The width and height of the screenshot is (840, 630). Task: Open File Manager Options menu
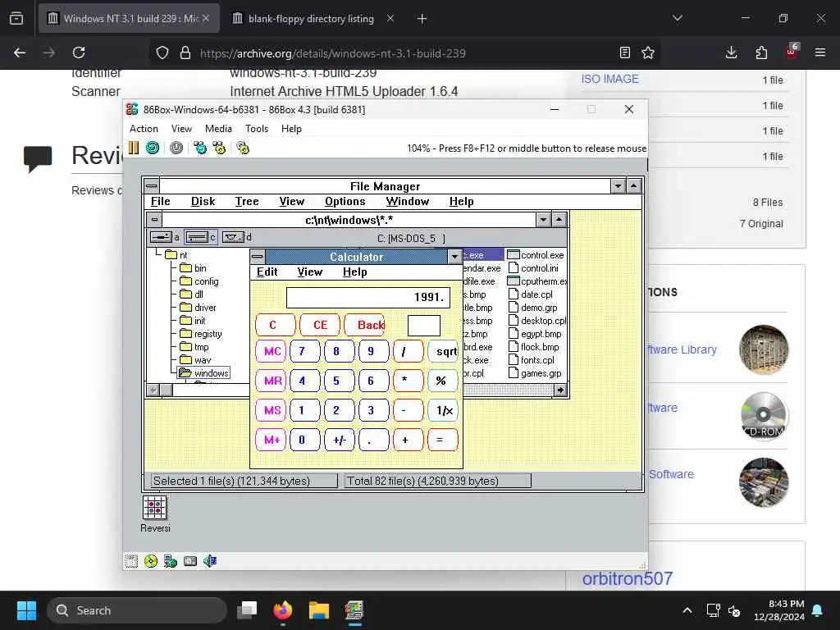[x=345, y=202]
